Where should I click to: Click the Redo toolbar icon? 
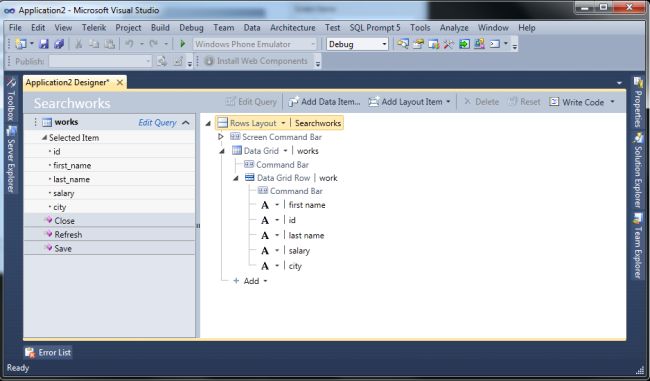click(x=154, y=44)
